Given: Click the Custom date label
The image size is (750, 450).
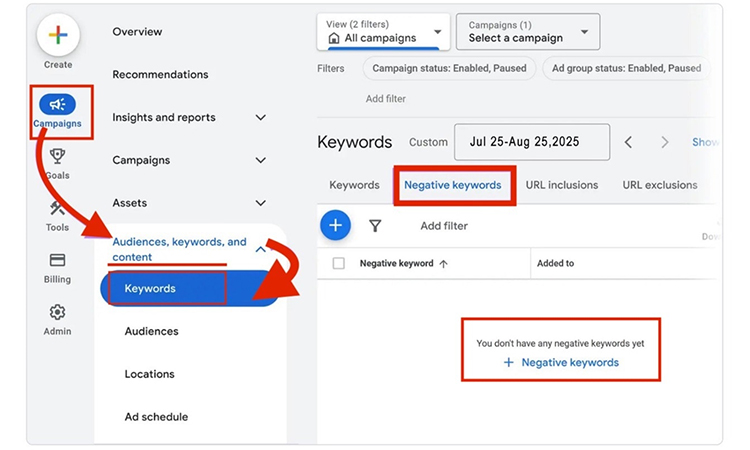Looking at the screenshot, I should 428,142.
